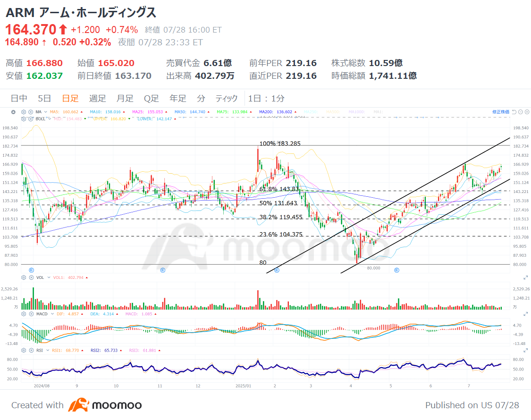The height and width of the screenshot is (420, 531).
Task: Maximize the RSI panel with expand arrows
Action: click(526, 350)
